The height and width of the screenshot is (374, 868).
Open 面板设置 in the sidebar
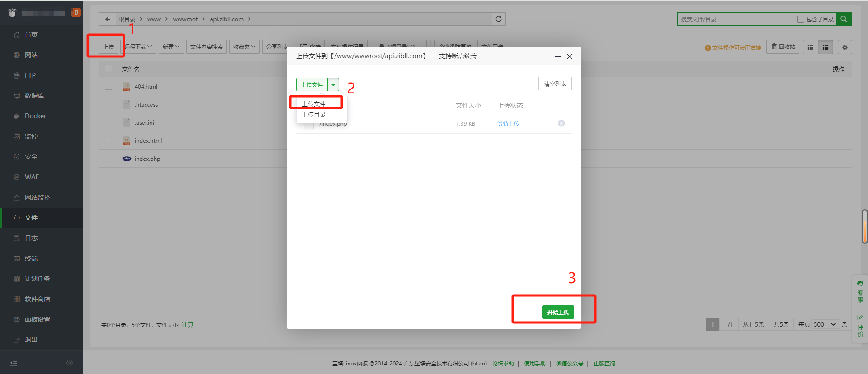pyautogui.click(x=37, y=319)
